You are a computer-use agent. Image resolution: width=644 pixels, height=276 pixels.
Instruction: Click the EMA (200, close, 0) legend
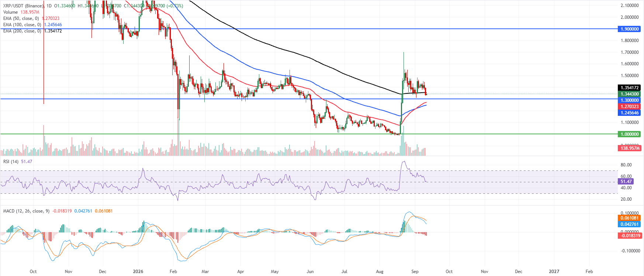pyautogui.click(x=22, y=31)
